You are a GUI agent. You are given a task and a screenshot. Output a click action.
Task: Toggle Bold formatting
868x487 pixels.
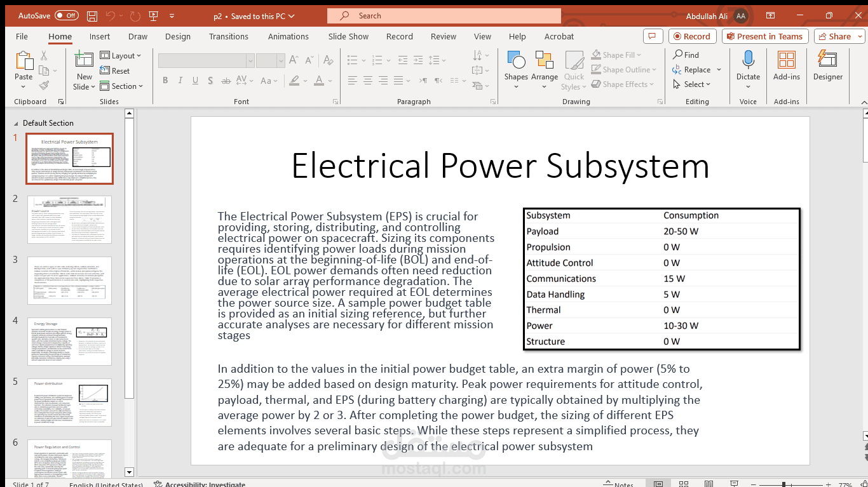[x=165, y=81]
